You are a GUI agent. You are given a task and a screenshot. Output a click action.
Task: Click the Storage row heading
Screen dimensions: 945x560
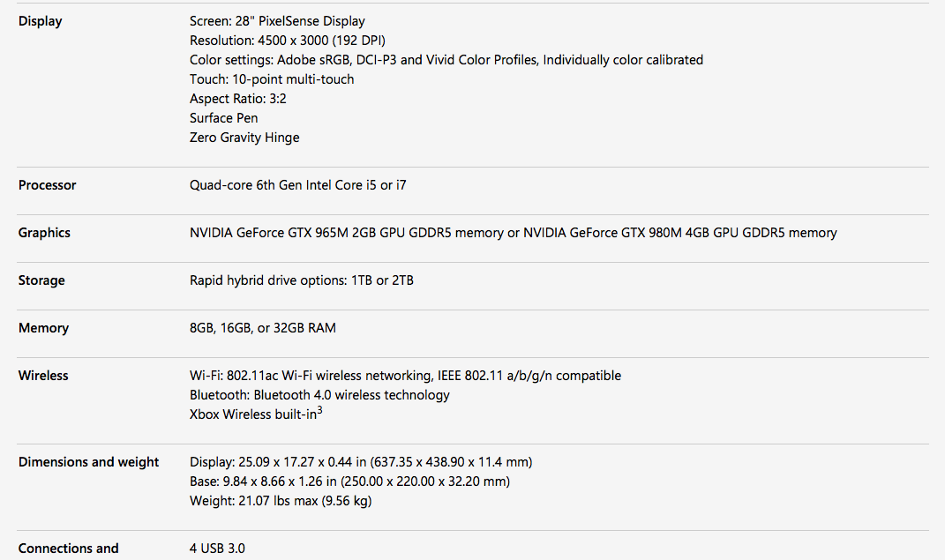tap(41, 280)
